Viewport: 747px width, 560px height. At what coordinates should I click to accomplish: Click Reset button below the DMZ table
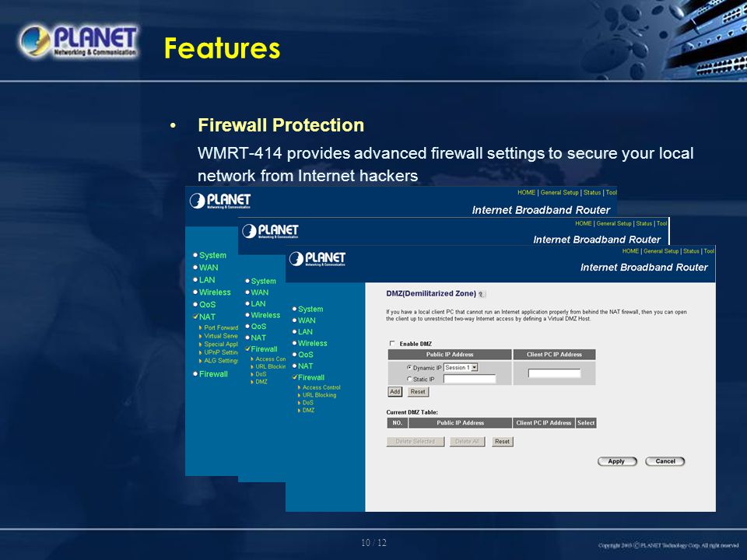502,442
